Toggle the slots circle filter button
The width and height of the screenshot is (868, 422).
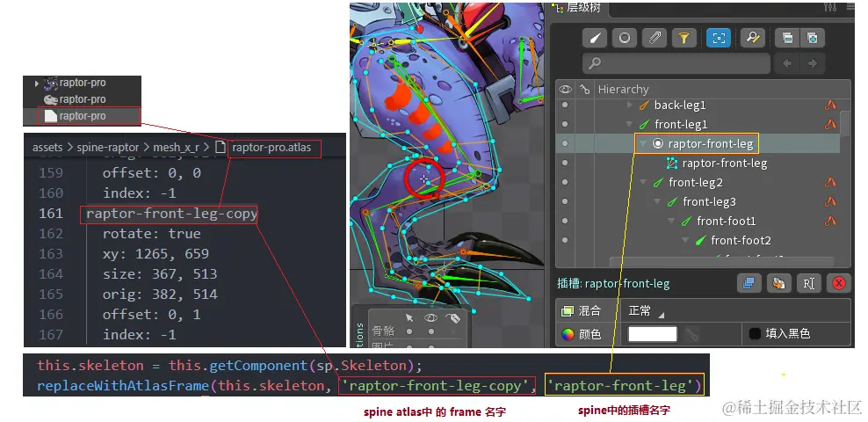coord(625,38)
